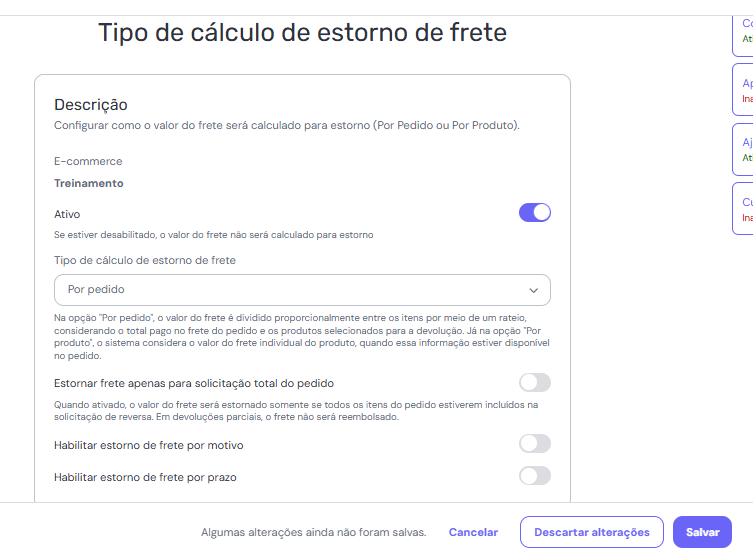Turn off the Ativo switch
753x560 pixels.
coord(535,213)
